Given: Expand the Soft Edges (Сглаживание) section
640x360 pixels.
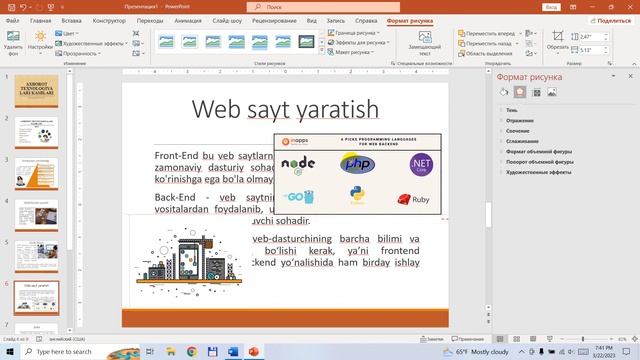Looking at the screenshot, I should pos(522,141).
